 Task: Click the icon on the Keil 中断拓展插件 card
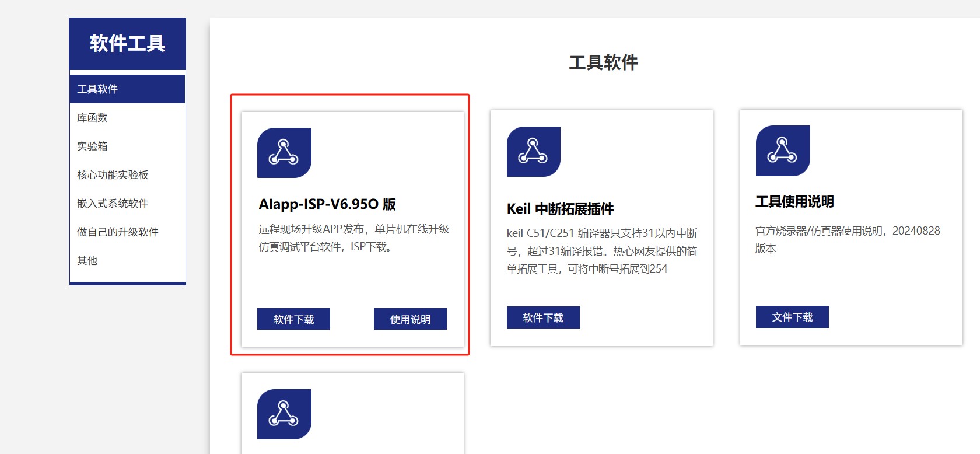(x=534, y=152)
